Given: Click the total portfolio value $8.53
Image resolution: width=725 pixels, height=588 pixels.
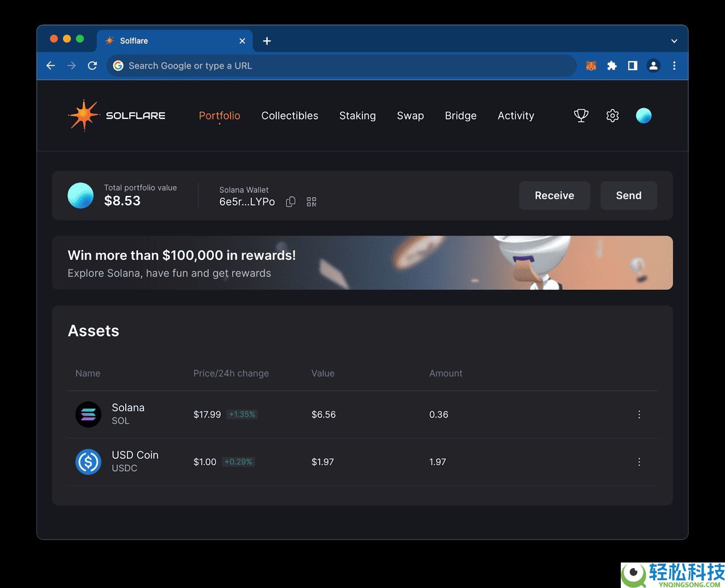Looking at the screenshot, I should (x=122, y=201).
